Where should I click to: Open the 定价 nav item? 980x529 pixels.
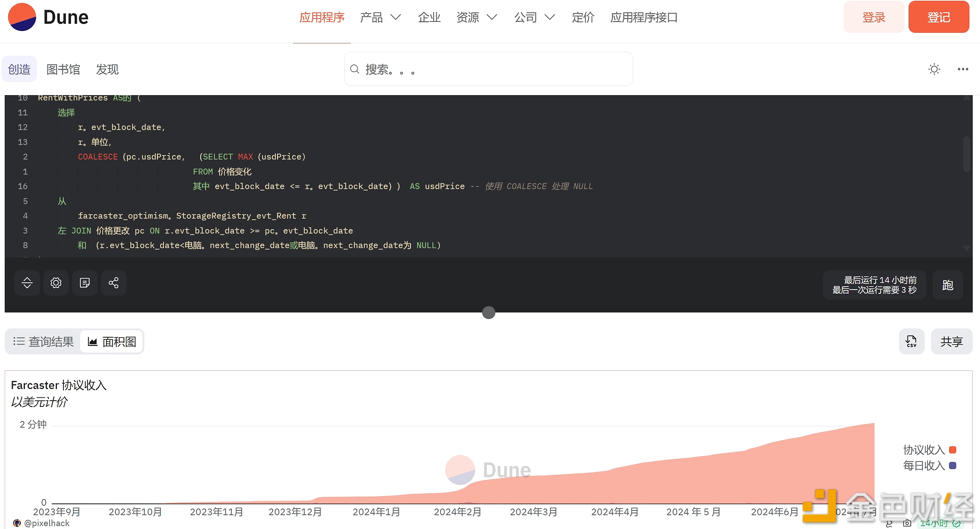point(583,17)
